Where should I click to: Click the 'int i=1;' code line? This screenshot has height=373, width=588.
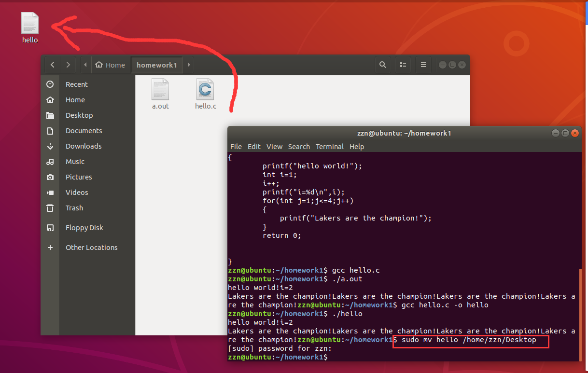click(x=280, y=175)
